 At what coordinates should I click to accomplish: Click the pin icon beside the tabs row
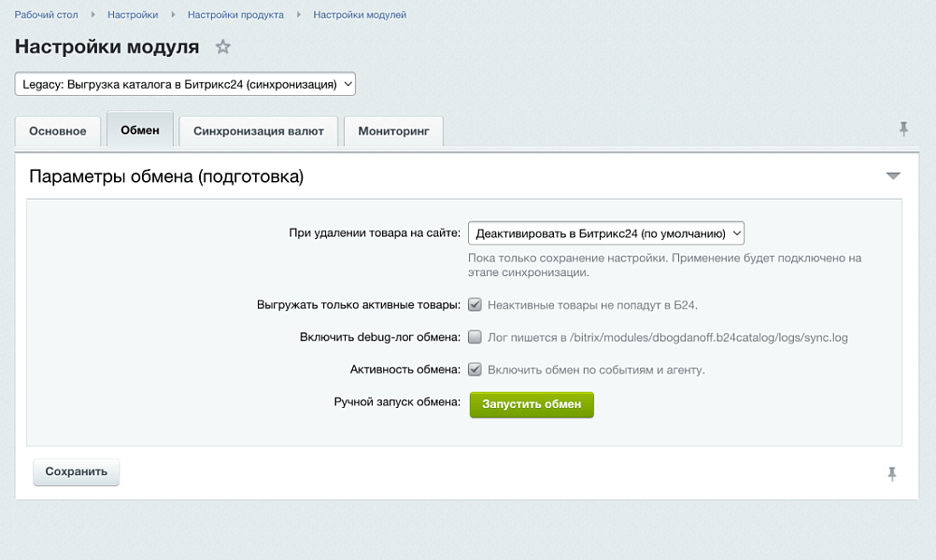[903, 129]
